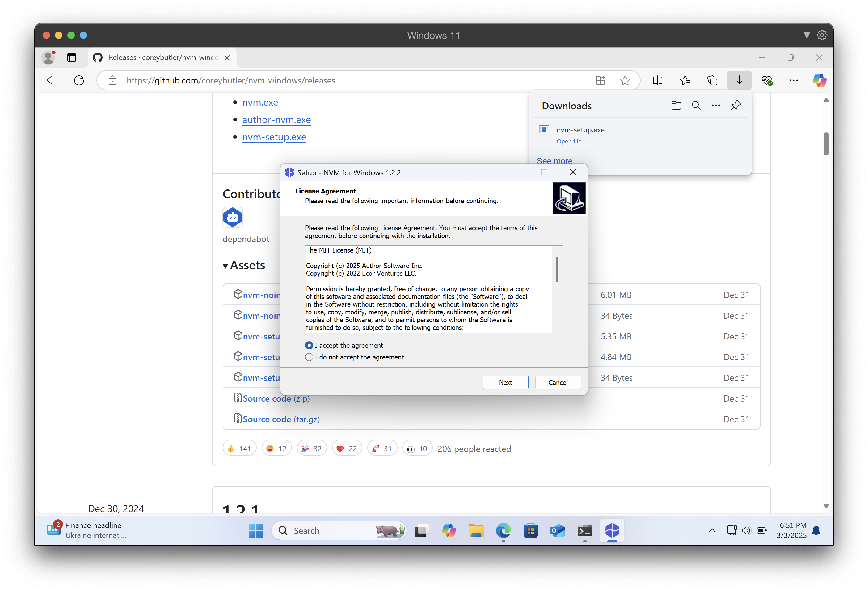Click the browser Back arrow
Image resolution: width=868 pixels, height=591 pixels.
click(x=52, y=80)
